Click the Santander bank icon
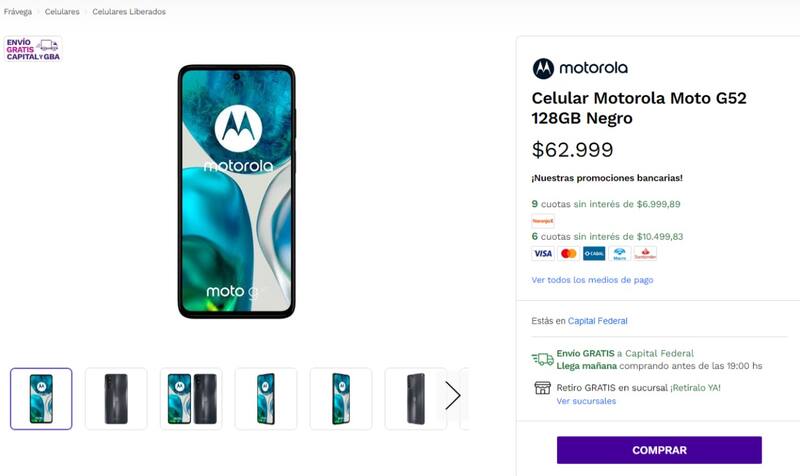The image size is (800, 476). click(x=645, y=254)
